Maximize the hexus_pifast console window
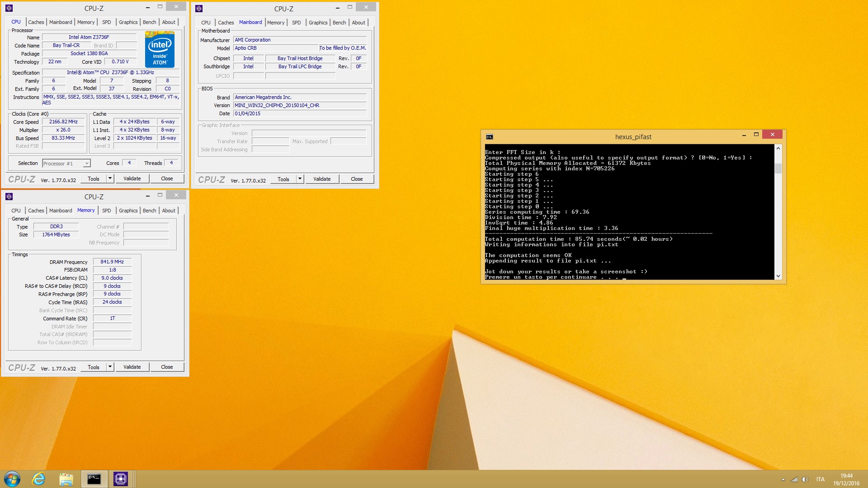Screen dimensions: 868x488 click(756, 135)
